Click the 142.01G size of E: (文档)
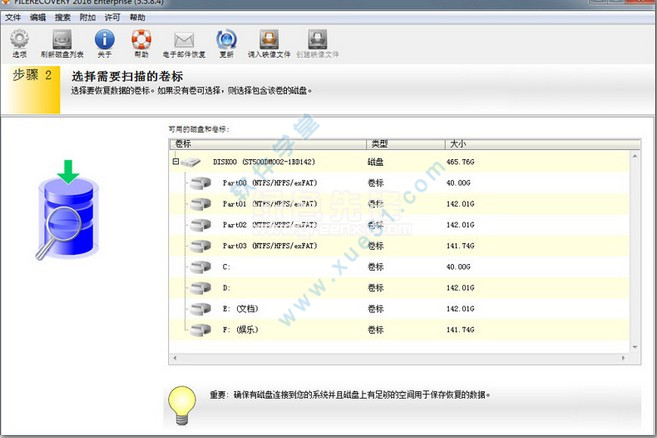This screenshot has width=657, height=438. [460, 309]
